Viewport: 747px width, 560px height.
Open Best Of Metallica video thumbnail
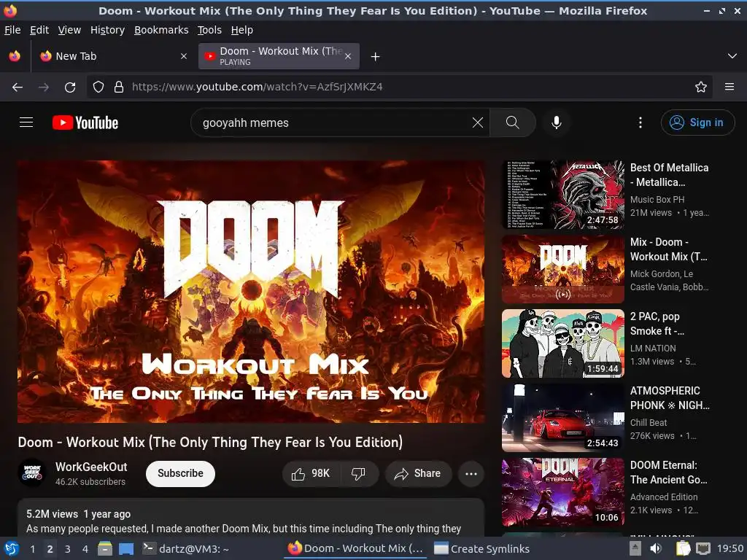[563, 195]
